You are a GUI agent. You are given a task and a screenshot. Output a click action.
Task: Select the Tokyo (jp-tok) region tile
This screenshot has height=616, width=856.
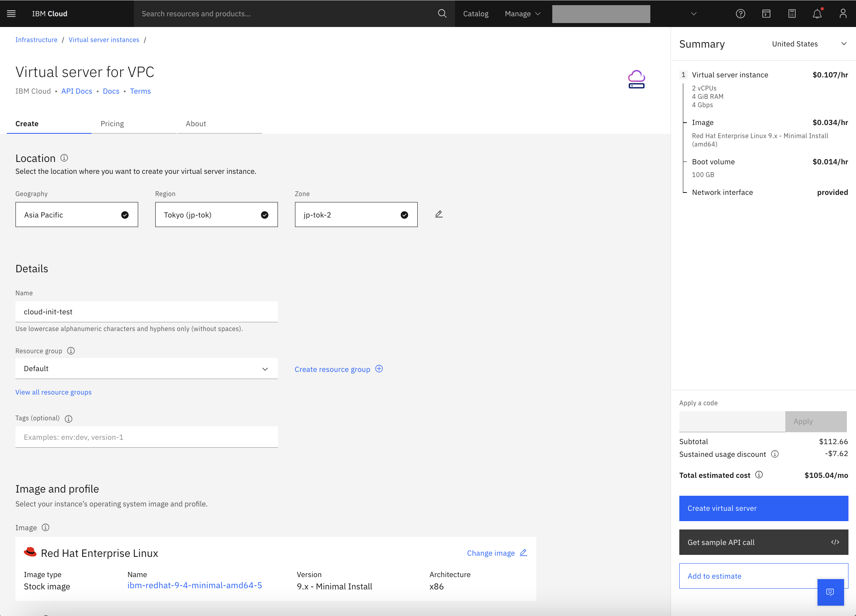tap(216, 215)
